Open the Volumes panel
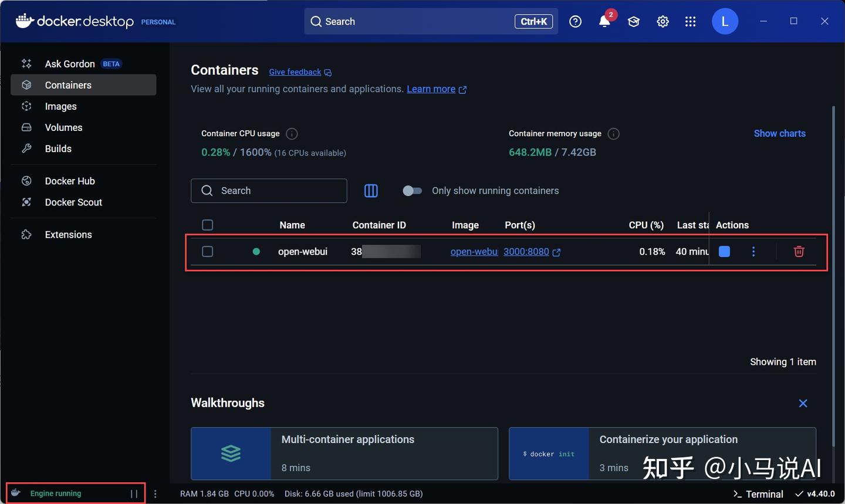The image size is (845, 504). 63,127
